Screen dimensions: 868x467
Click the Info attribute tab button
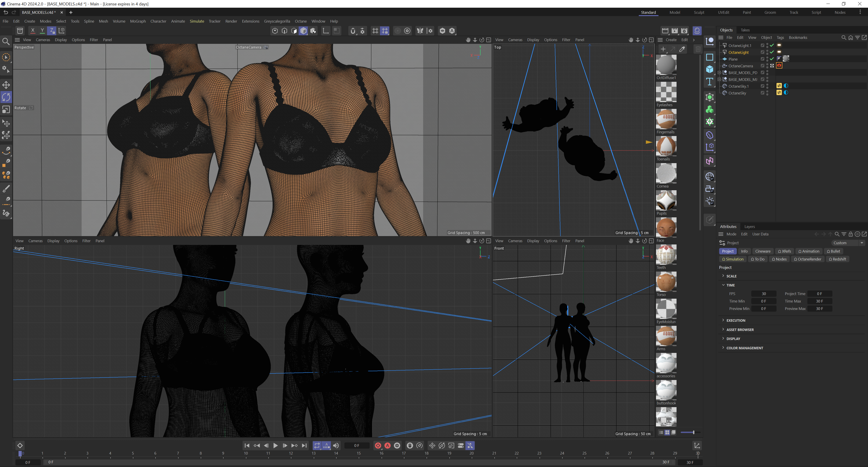[744, 251]
